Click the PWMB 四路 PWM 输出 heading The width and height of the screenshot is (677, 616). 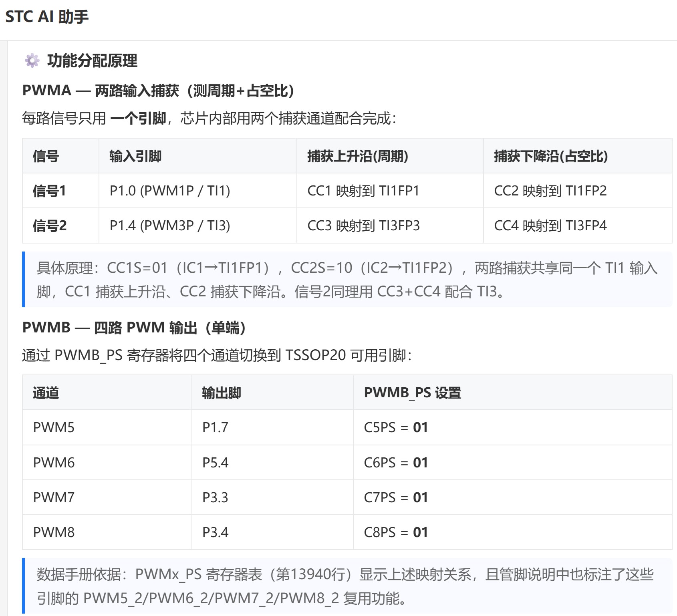pos(134,328)
